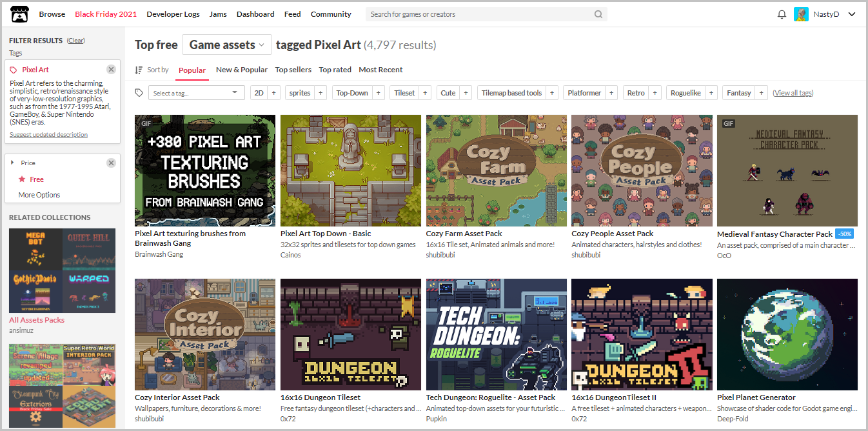Open the Cozy Farm Asset Pack thumbnail
This screenshot has height=431, width=868.
[497, 170]
